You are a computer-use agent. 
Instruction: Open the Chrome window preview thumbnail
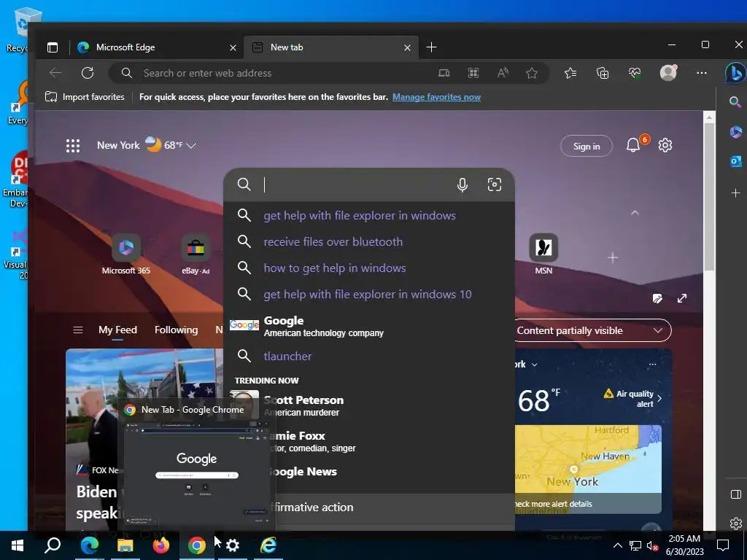pyautogui.click(x=197, y=474)
